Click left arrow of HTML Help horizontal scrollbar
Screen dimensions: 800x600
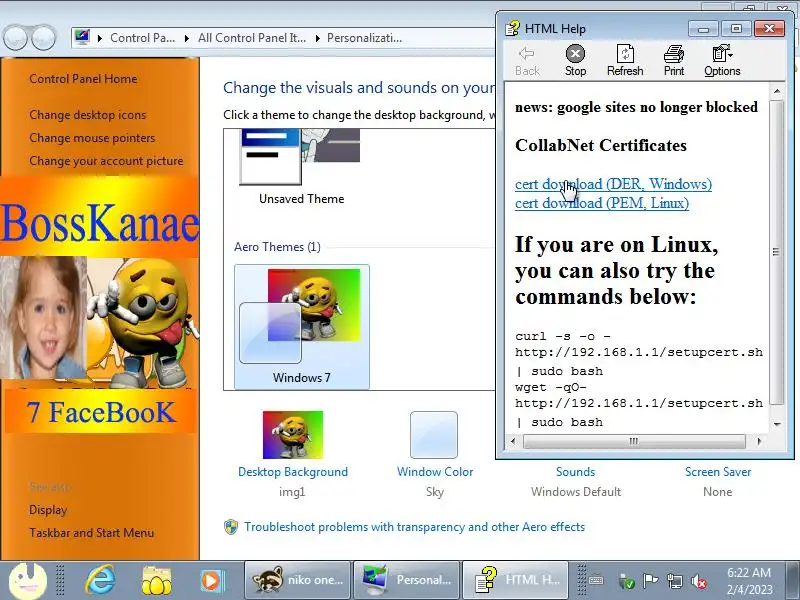pos(513,441)
